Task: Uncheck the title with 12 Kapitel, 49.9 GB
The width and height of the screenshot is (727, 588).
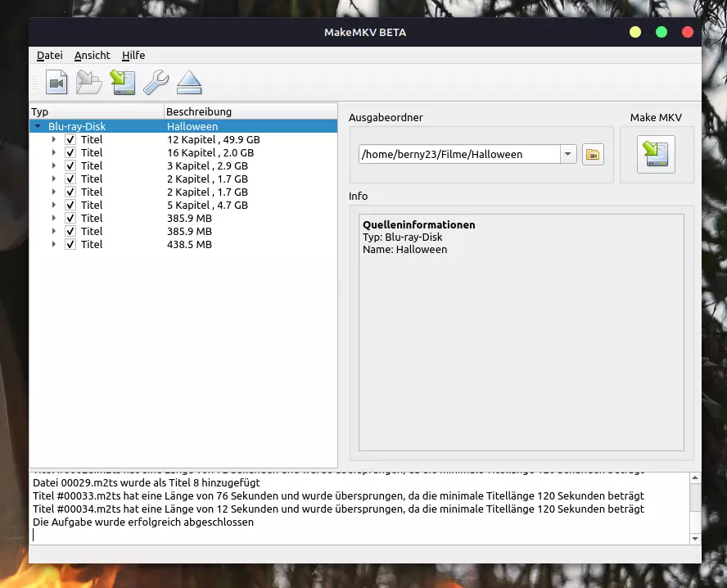Action: 70,139
